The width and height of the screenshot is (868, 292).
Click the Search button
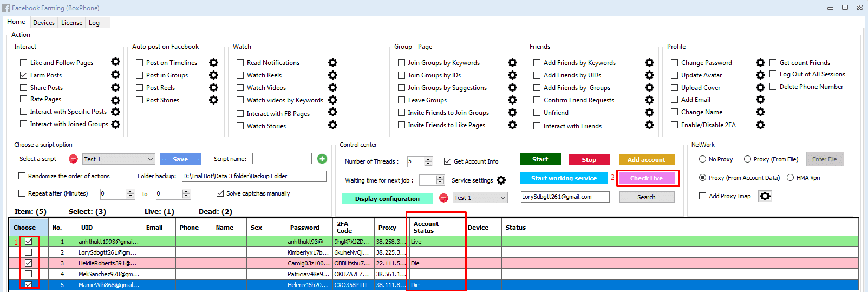[647, 197]
